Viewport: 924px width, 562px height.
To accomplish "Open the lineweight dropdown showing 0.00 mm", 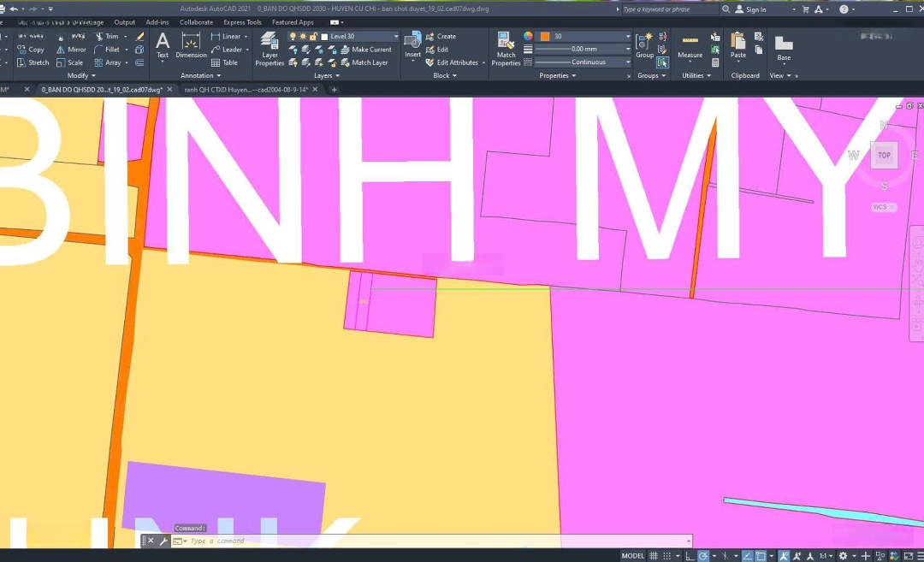I will 627,49.
